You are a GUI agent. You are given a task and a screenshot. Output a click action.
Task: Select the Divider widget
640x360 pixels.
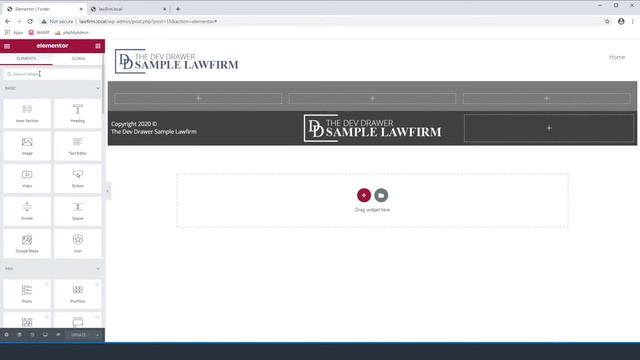(27, 211)
